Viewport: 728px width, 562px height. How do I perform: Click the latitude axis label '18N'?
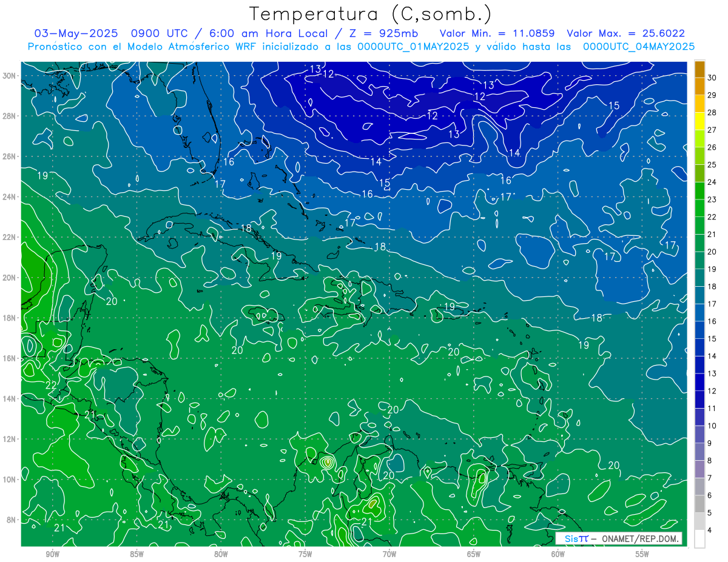[x=10, y=318]
